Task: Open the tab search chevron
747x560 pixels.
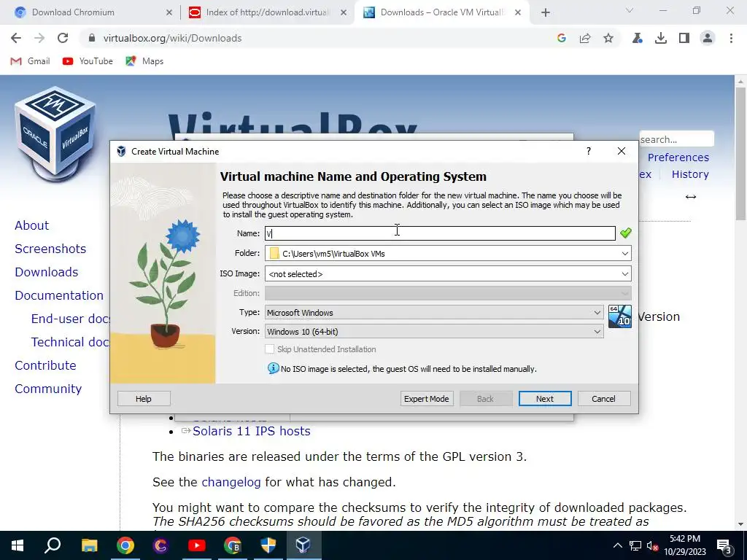Action: [x=630, y=10]
